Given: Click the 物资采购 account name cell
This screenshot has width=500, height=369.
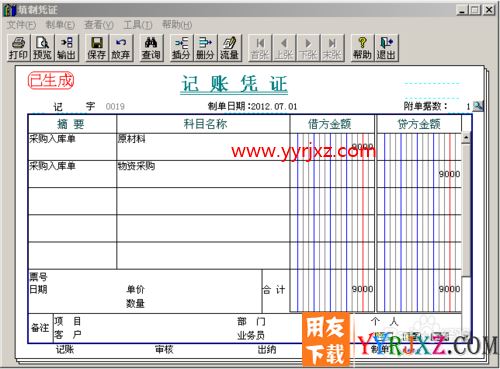Looking at the screenshot, I should click(x=203, y=174).
